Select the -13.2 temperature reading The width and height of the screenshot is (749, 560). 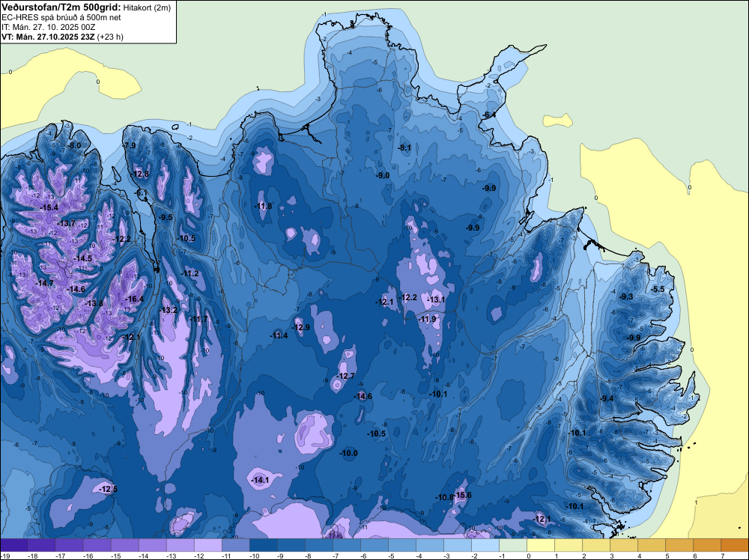(x=169, y=310)
